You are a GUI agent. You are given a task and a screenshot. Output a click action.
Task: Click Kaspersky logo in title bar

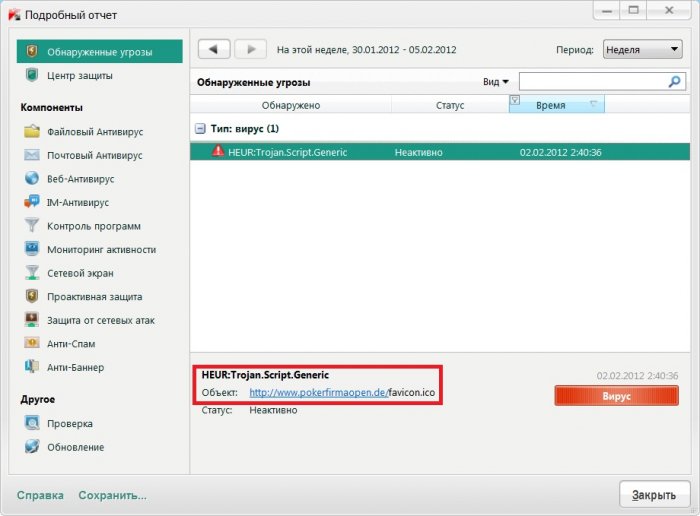point(14,15)
